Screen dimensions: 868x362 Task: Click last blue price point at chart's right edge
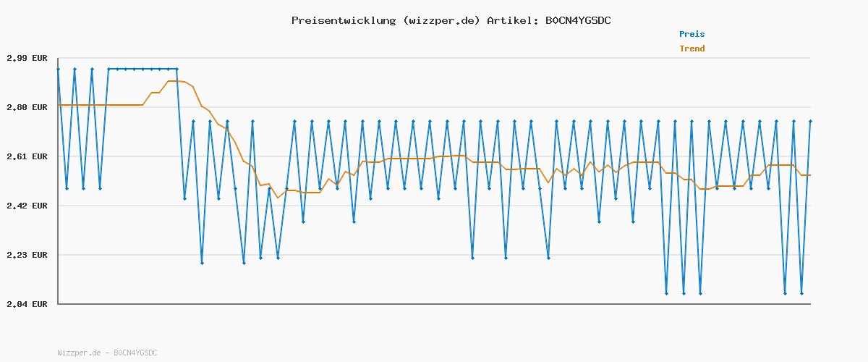click(810, 121)
